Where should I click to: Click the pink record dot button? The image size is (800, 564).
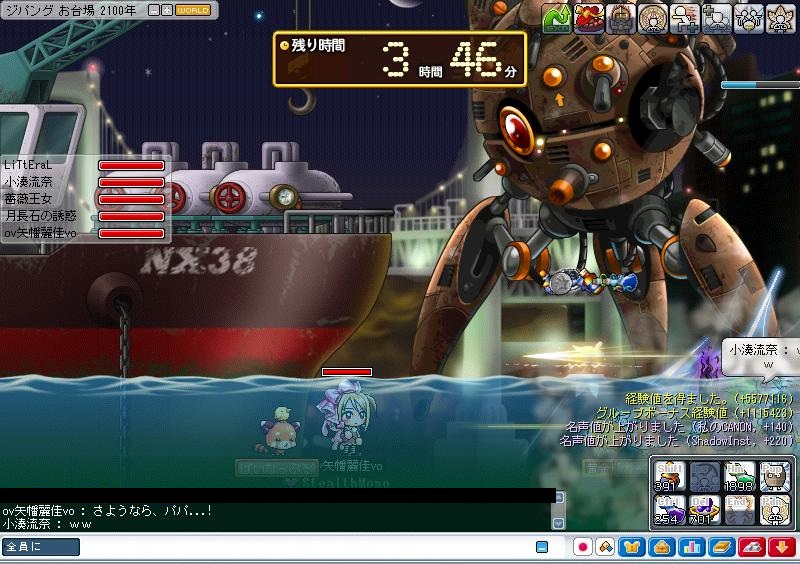(x=582, y=547)
